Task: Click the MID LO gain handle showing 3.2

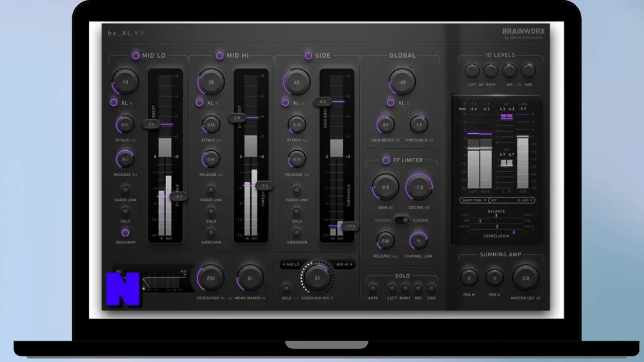Action: click(x=151, y=124)
